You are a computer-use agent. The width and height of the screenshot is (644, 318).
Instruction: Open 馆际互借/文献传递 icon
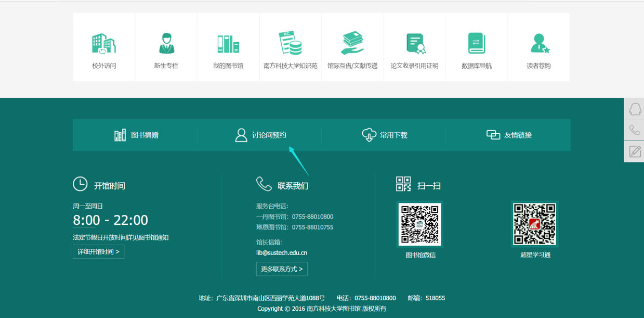(352, 44)
